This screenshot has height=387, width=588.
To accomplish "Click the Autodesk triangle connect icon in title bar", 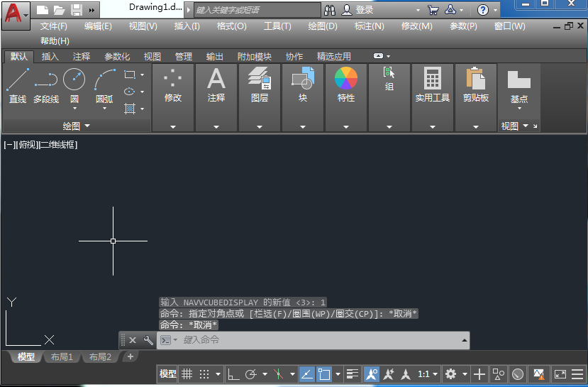I will pos(450,10).
